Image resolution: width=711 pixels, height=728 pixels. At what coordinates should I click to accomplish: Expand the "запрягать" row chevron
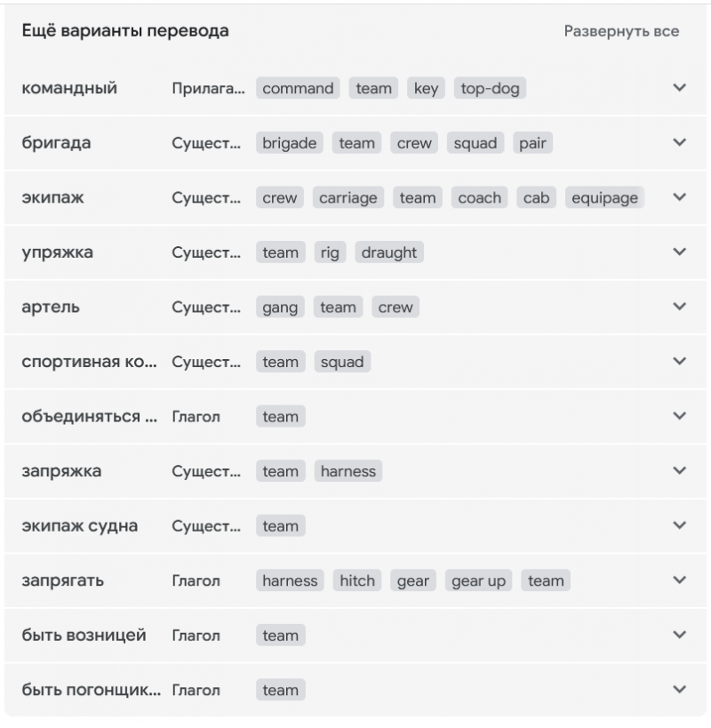[680, 580]
